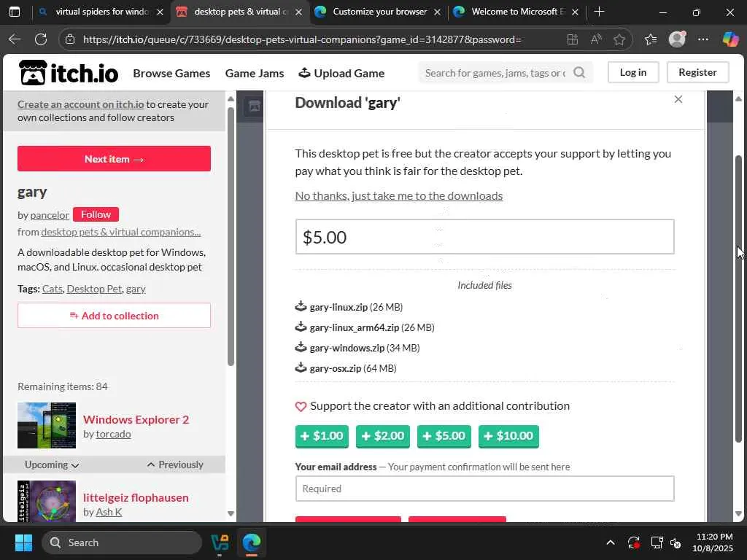Viewport: 747px width, 560px height.
Task: Expand the Previously viewed list
Action: pyautogui.click(x=175, y=464)
